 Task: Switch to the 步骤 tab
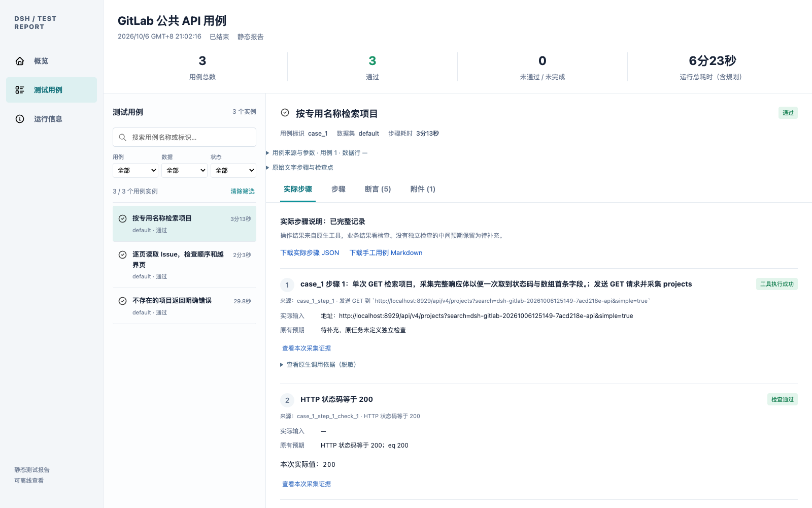339,189
